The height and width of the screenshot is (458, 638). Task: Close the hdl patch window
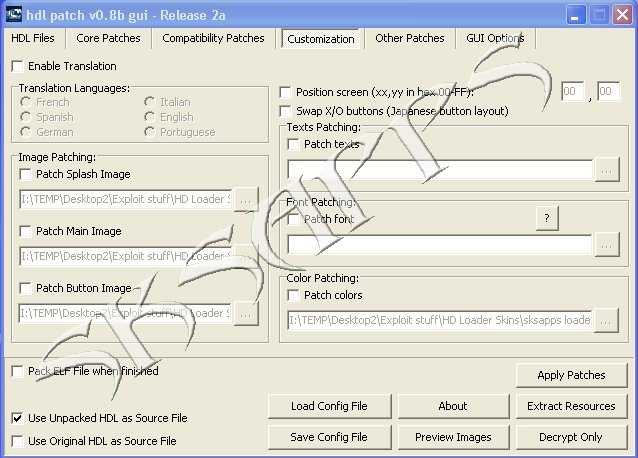coord(623,15)
